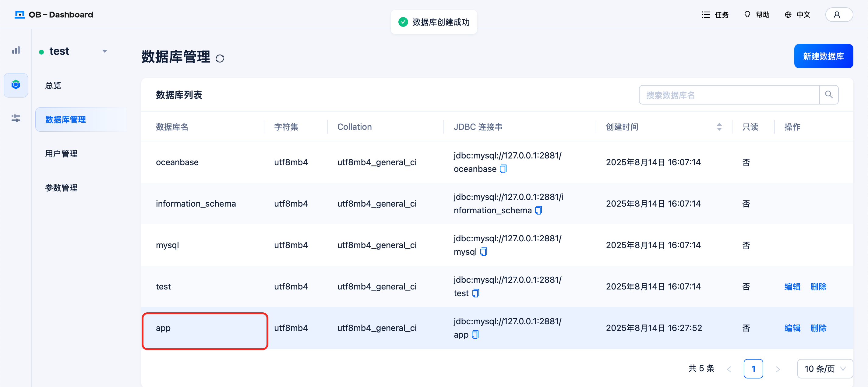
Task: Open 用户管理 menu item
Action: click(61, 153)
